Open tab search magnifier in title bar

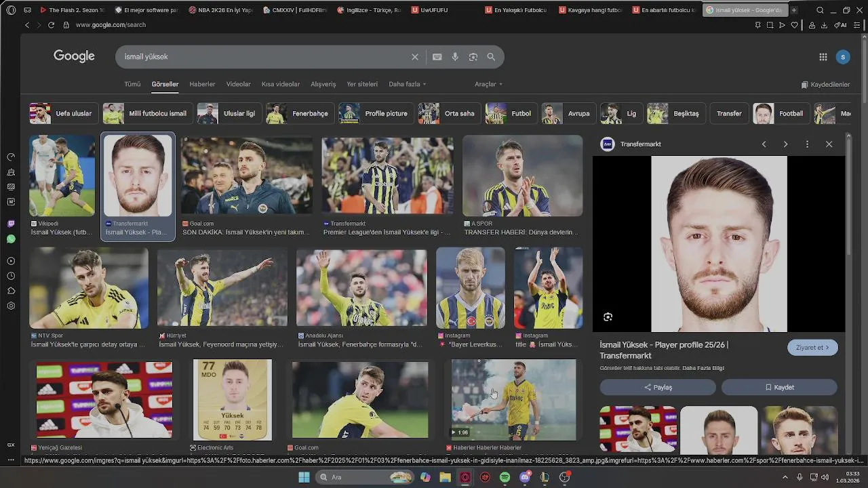click(x=820, y=10)
